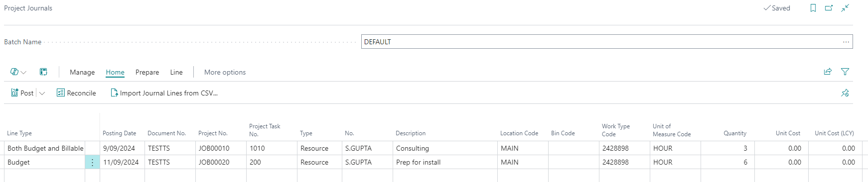Viewport: 868px width, 182px height.
Task: Open the Batch Name lookup ellipsis
Action: 846,42
